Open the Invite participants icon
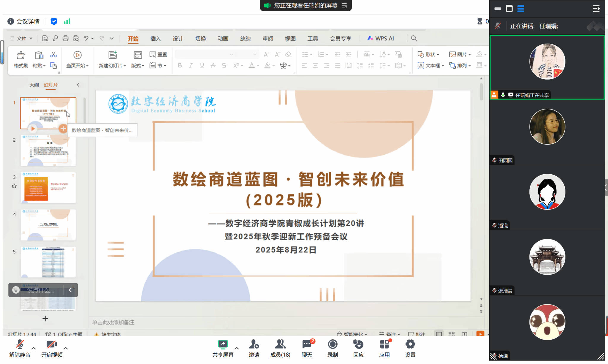Viewport: 608px width, 364px height. point(254,345)
